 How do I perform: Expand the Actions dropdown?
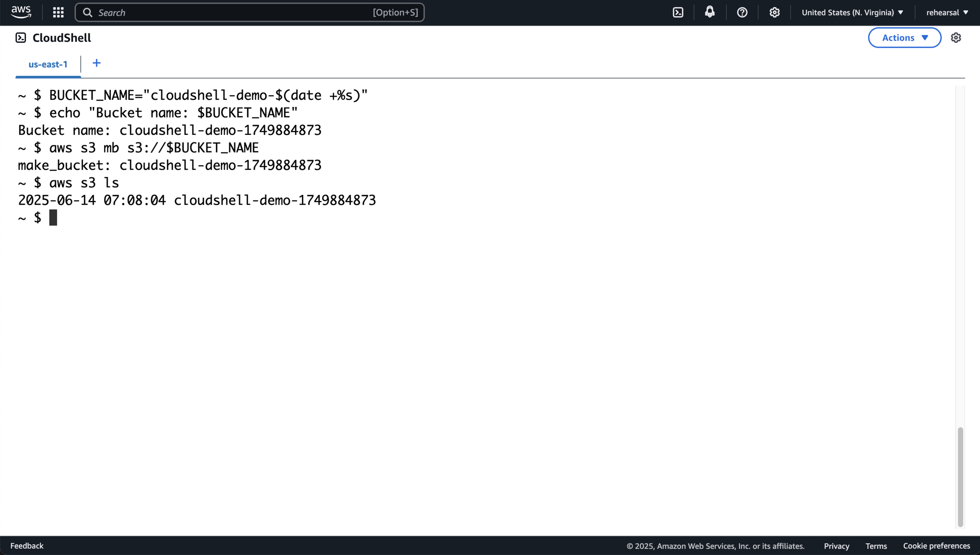[x=904, y=38]
